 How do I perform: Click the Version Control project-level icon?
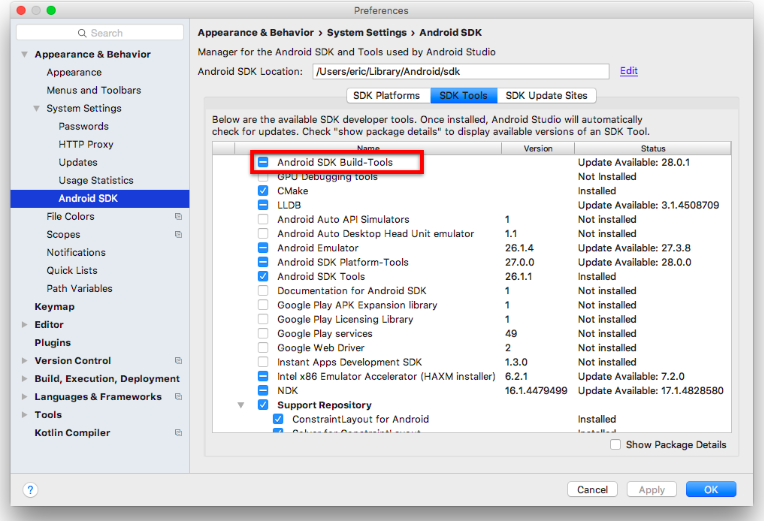[178, 361]
